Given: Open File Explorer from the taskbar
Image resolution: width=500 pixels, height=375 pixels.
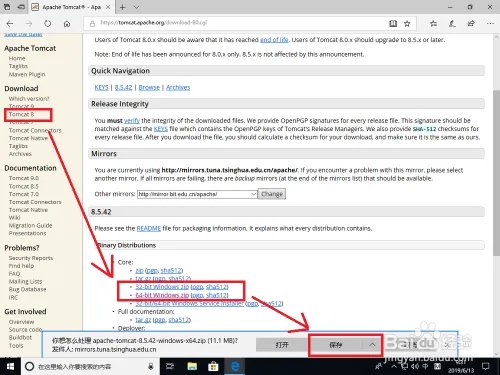Looking at the screenshot, I should pos(192,366).
